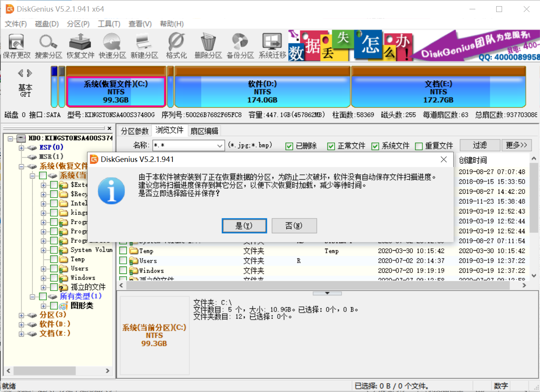540x392 pixels.
Task: Check the 所有类型(1) tree checkbox
Action: [x=43, y=296]
